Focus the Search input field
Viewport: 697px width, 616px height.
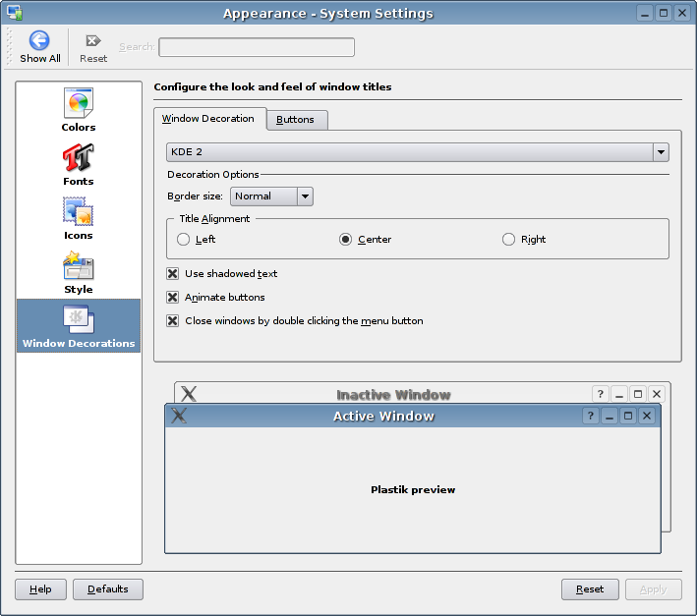[x=257, y=47]
